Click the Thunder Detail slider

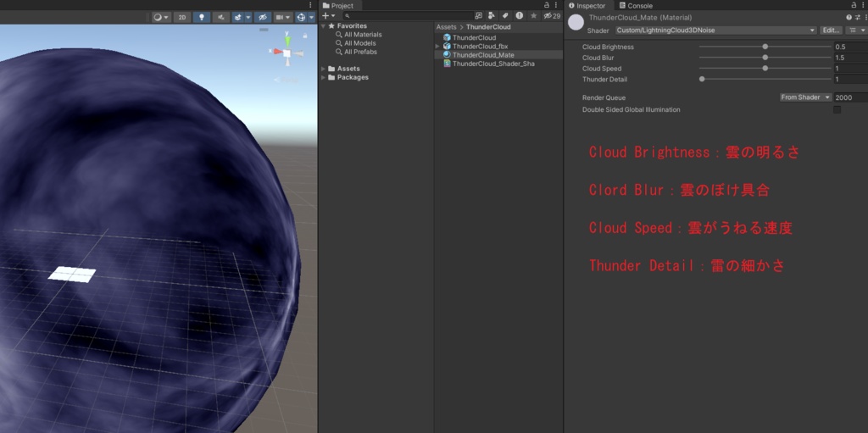[765, 79]
